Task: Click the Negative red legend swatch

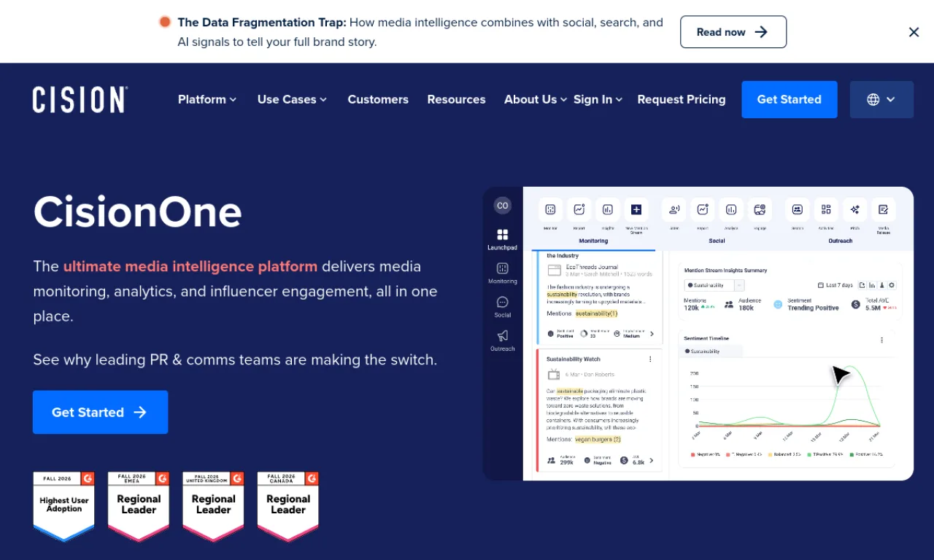Action: click(x=693, y=454)
